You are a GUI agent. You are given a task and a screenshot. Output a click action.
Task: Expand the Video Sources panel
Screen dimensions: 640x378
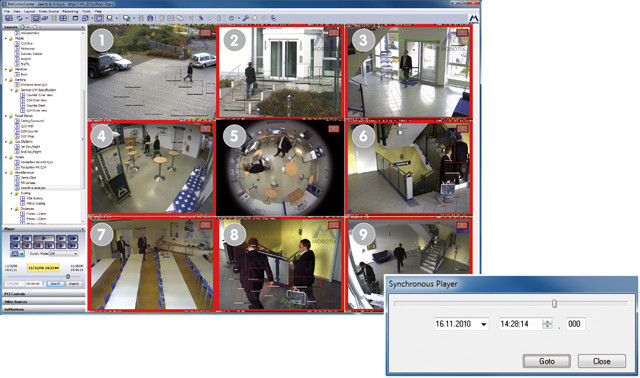coord(44,302)
